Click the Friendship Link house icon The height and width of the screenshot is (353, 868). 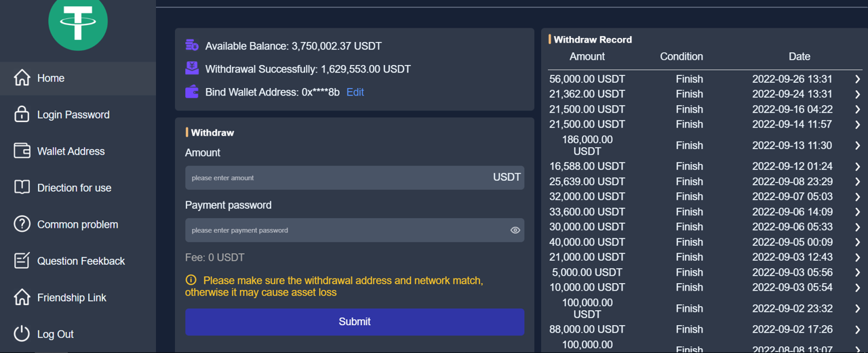22,297
